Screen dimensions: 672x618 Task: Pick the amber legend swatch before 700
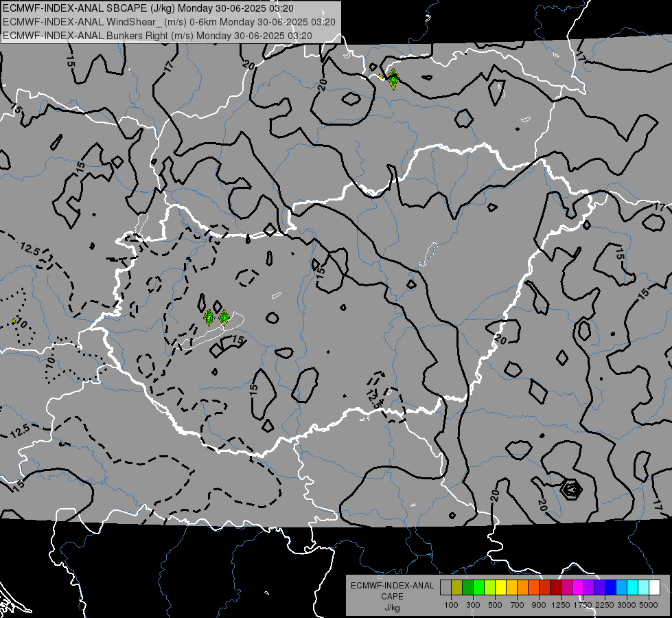tap(511, 588)
